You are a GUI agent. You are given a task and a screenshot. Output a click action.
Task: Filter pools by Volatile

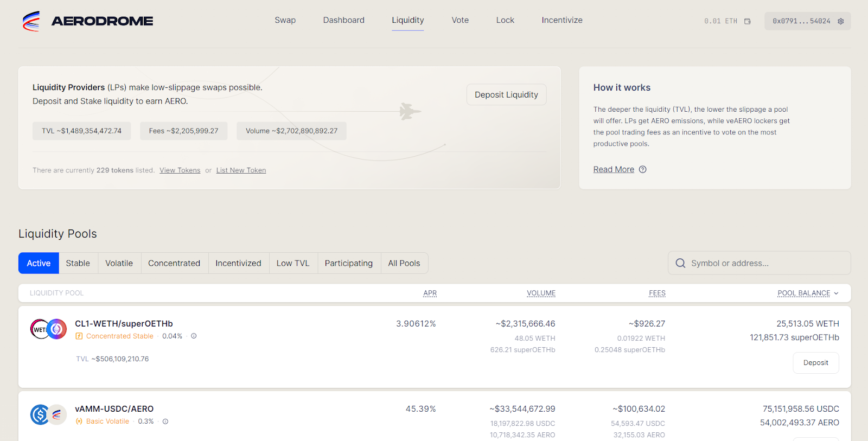(x=119, y=263)
